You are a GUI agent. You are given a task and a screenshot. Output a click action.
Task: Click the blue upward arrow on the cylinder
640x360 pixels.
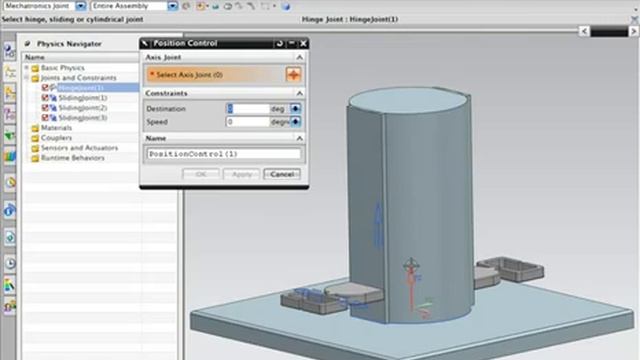click(378, 225)
